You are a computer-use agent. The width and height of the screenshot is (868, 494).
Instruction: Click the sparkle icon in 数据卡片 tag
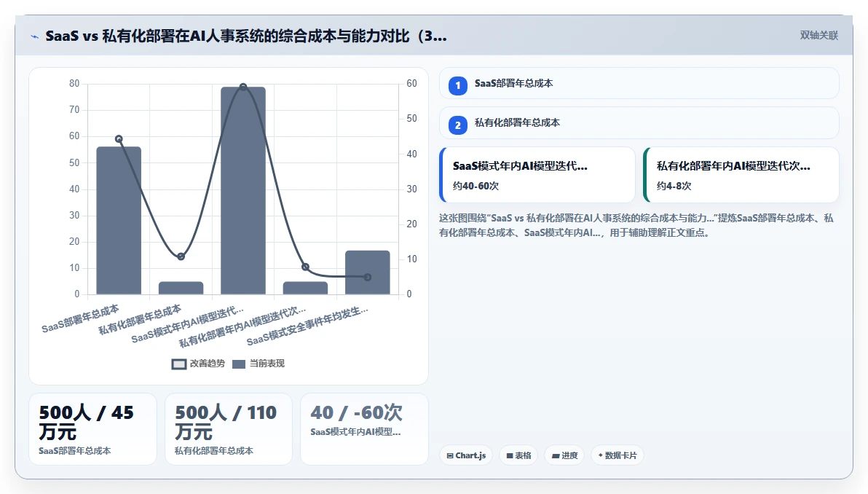tap(600, 455)
